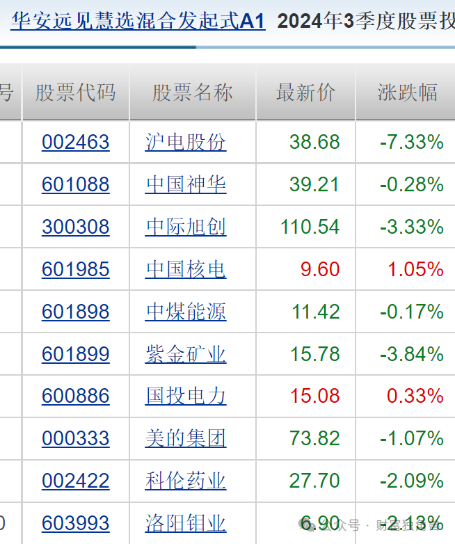Open 中煤能源 stock name link
455x544 pixels.
(186, 312)
